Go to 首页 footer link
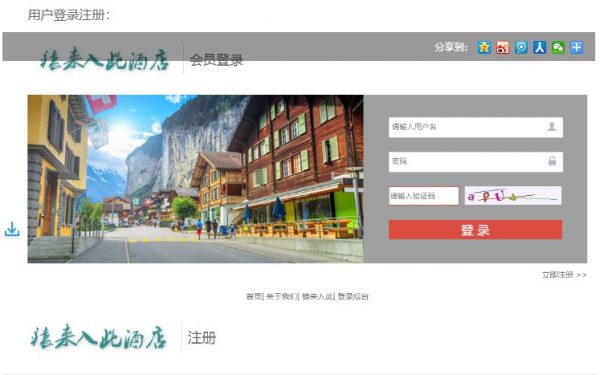This screenshot has height=375, width=600. coord(254,297)
